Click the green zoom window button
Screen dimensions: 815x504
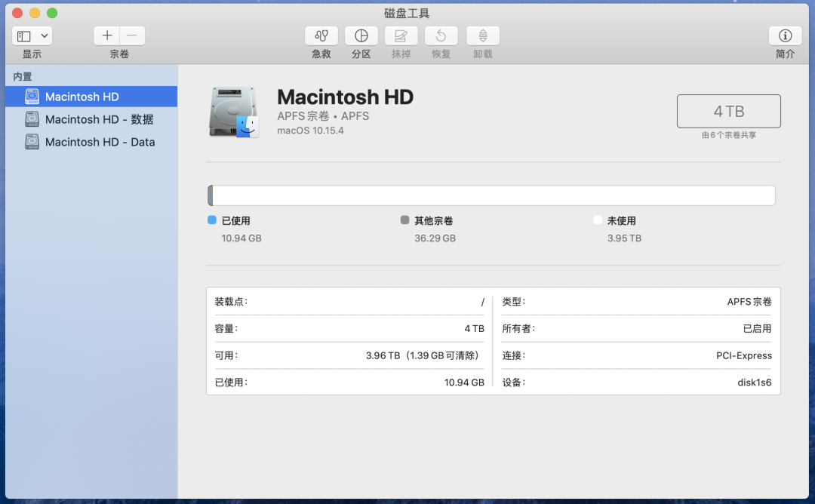coord(52,13)
